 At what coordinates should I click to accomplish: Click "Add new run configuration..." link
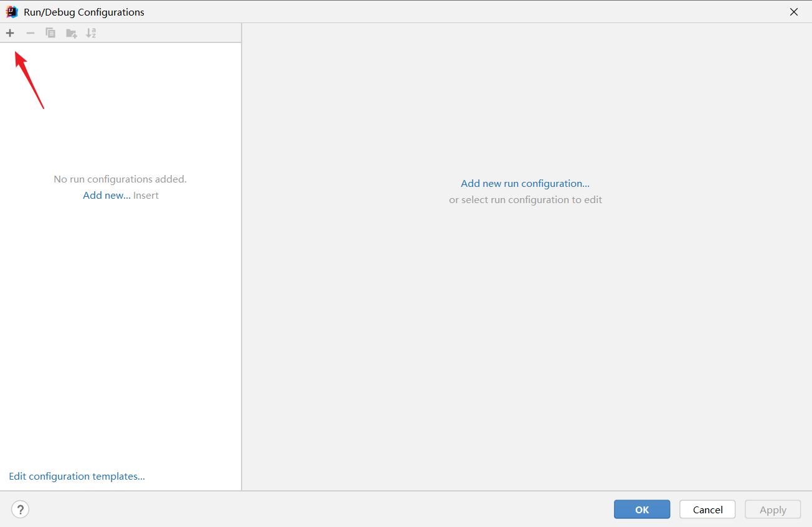pyautogui.click(x=525, y=184)
